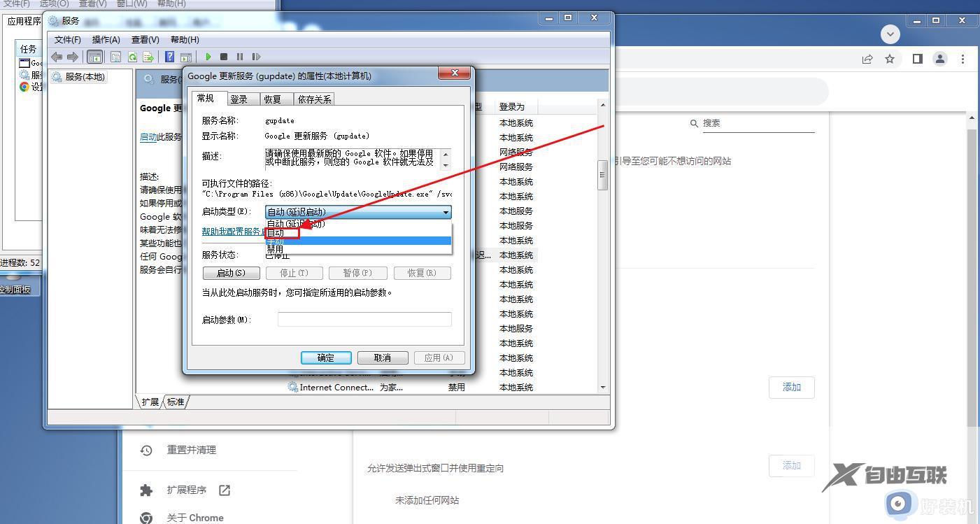980x524 pixels.
Task: Switch to the 扩展 (Extended) view tab
Action: 150,402
